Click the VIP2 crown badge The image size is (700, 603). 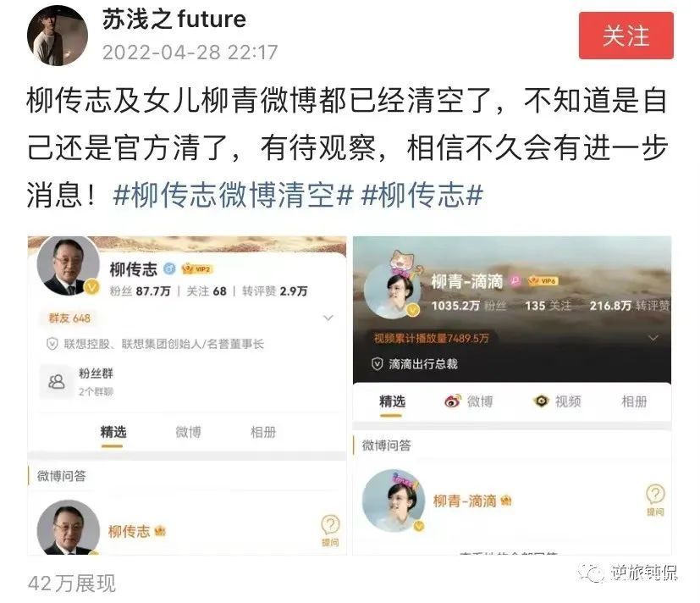(197, 268)
